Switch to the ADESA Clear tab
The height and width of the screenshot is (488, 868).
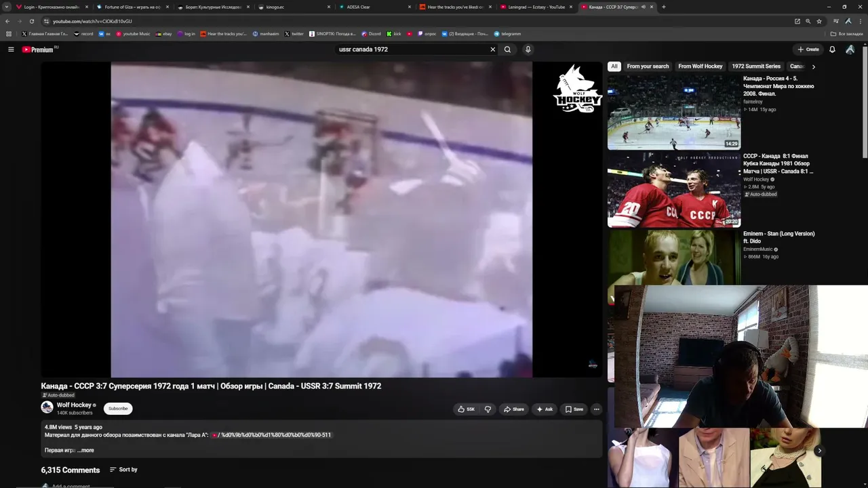tap(375, 7)
